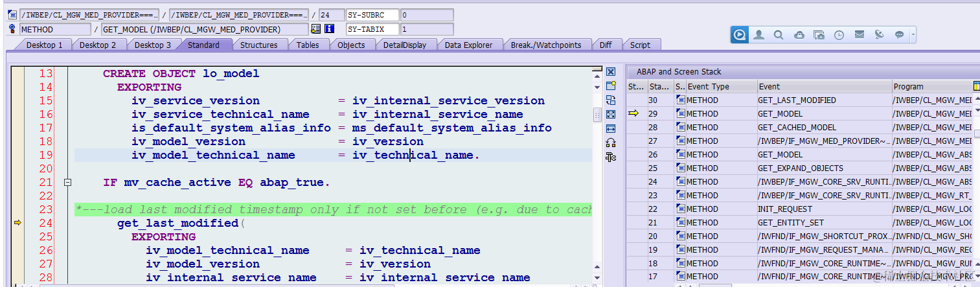Viewport: 980px width, 287px height.
Task: Switch to the Desktop 3 tab
Action: click(153, 45)
